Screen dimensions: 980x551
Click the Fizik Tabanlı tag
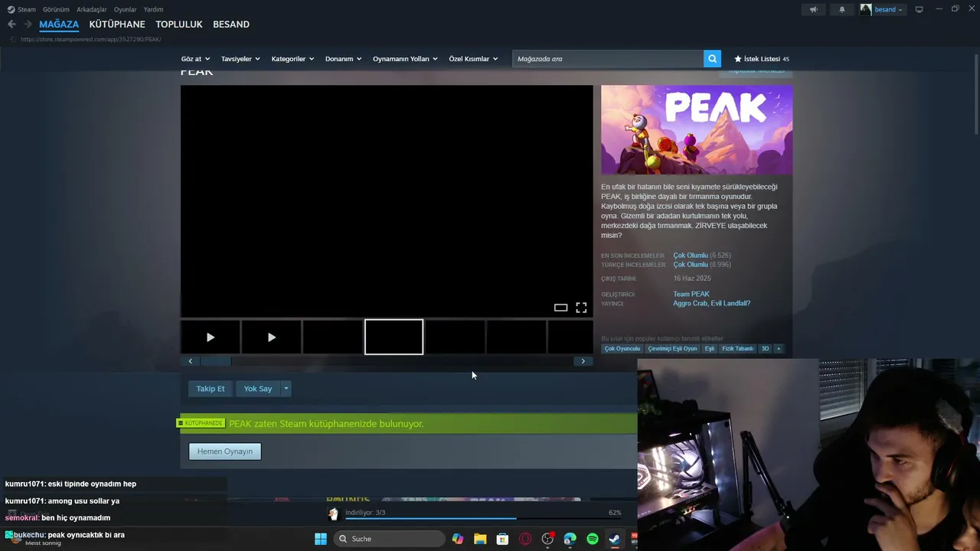pyautogui.click(x=738, y=349)
